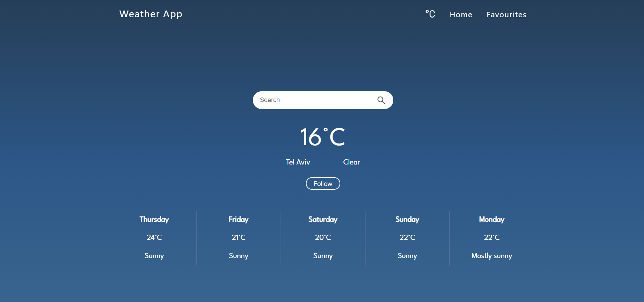Click Sunday's Sunny condition text

coord(407,256)
